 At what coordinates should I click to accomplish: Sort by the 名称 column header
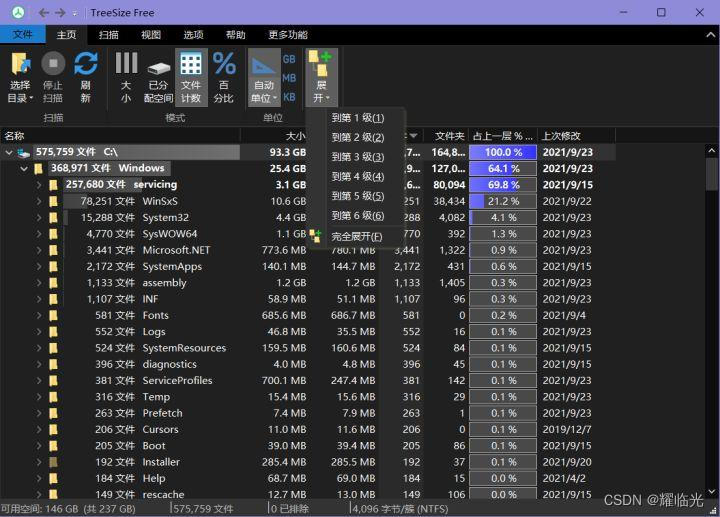click(120, 136)
